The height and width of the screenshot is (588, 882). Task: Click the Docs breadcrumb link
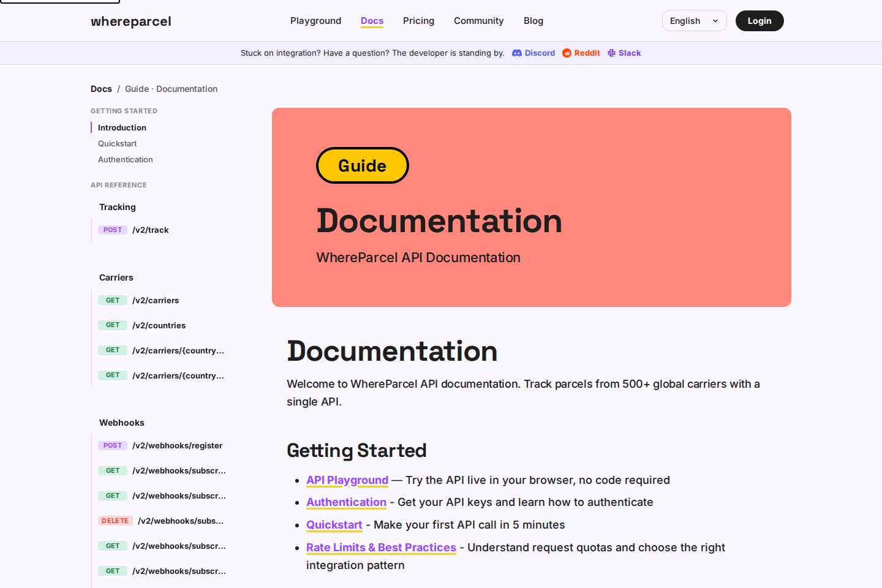click(x=101, y=89)
